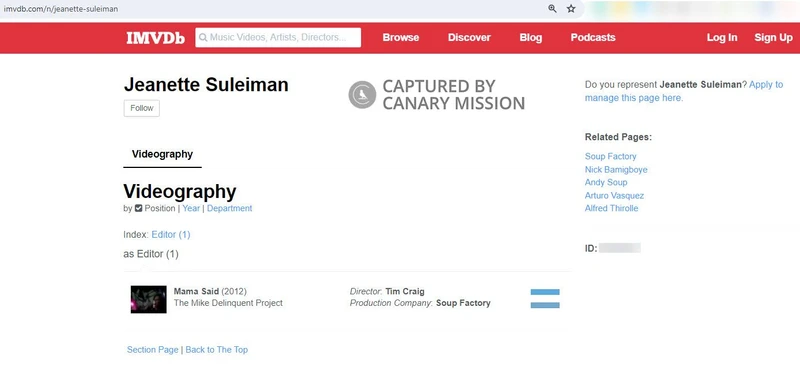Click the Jeanette Suleiman page heading
The height and width of the screenshot is (378, 800).
[206, 85]
